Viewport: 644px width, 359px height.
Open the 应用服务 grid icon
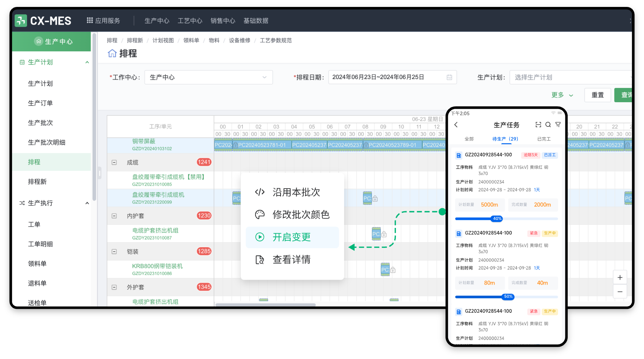tap(90, 20)
